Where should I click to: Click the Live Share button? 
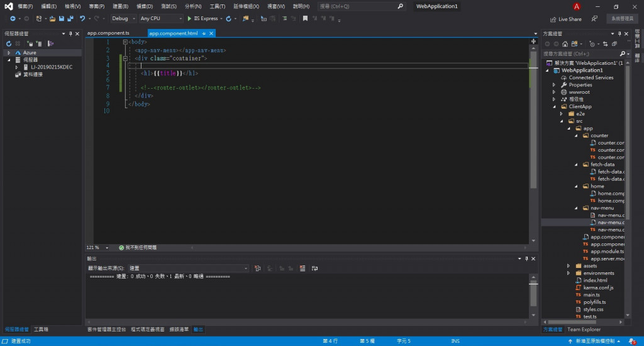coord(566,20)
